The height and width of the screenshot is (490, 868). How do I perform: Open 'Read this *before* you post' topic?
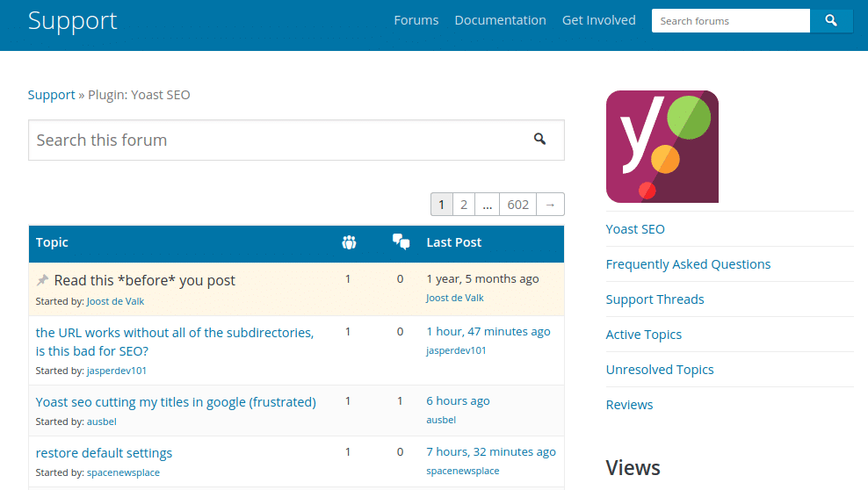tap(145, 281)
